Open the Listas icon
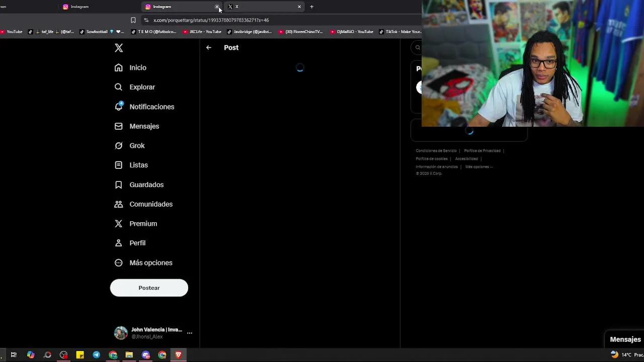644x362 pixels. pos(118,165)
